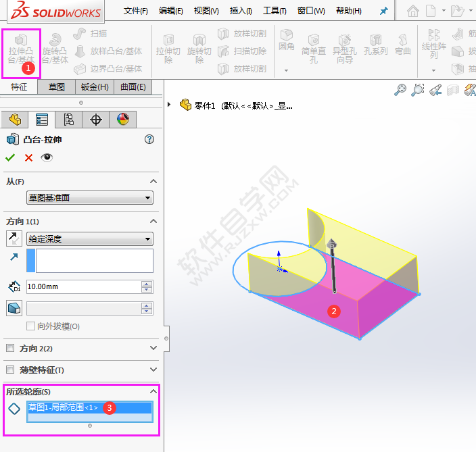
Task: Click the Home icon in the top toolbar
Action: click(413, 11)
